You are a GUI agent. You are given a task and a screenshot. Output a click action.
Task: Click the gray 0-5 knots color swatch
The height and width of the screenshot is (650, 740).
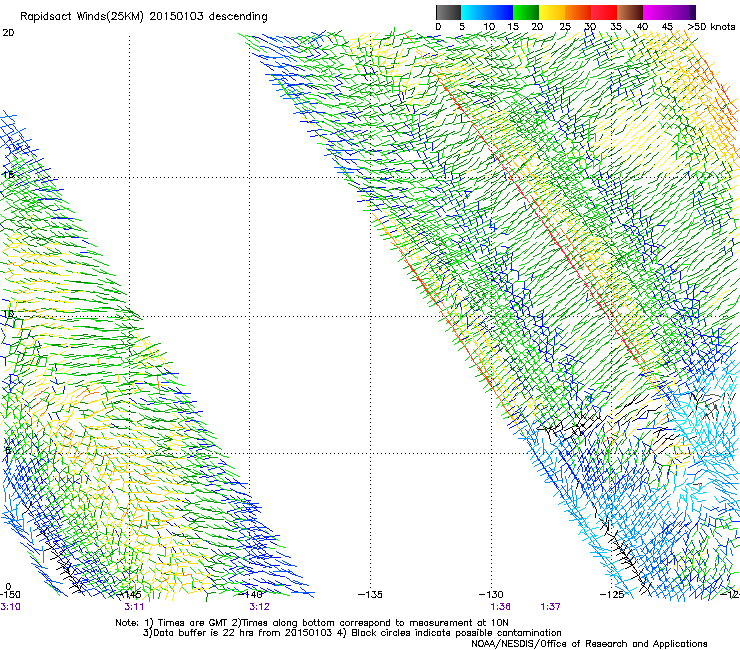point(448,12)
